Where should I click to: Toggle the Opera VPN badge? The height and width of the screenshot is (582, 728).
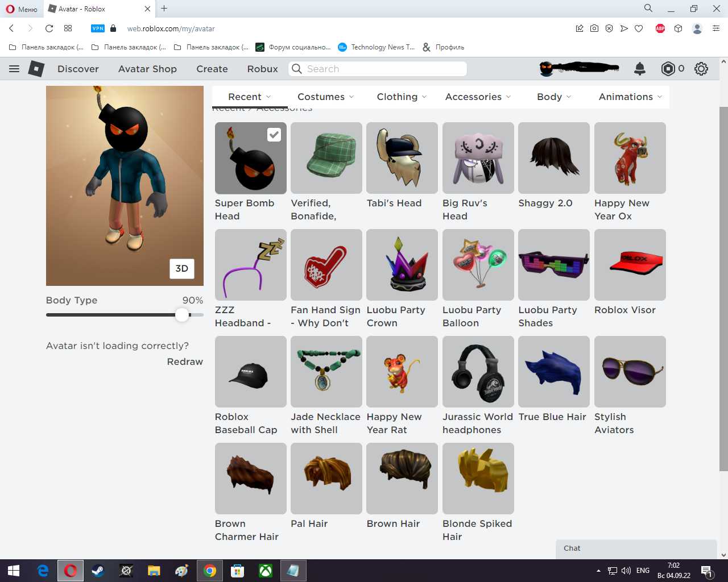pyautogui.click(x=98, y=28)
